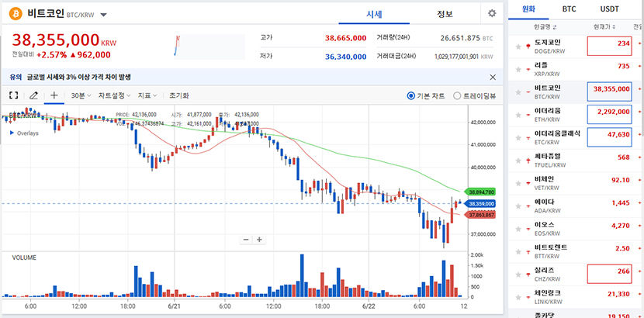
Task: Favorite star for 이더리움 row
Action: click(518, 115)
